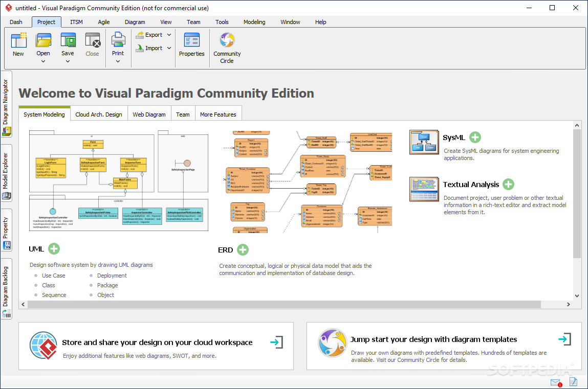The width and height of the screenshot is (588, 389).
Task: Click the Class diagram link
Action: (x=49, y=285)
